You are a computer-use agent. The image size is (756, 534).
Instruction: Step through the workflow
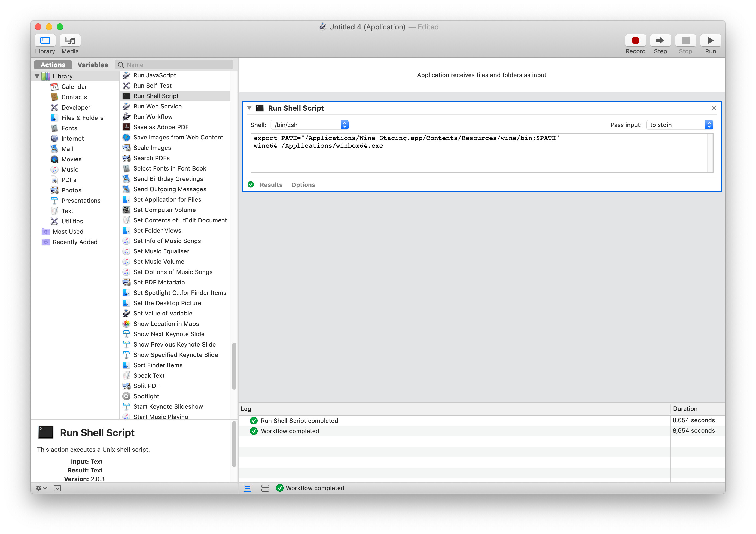(660, 41)
